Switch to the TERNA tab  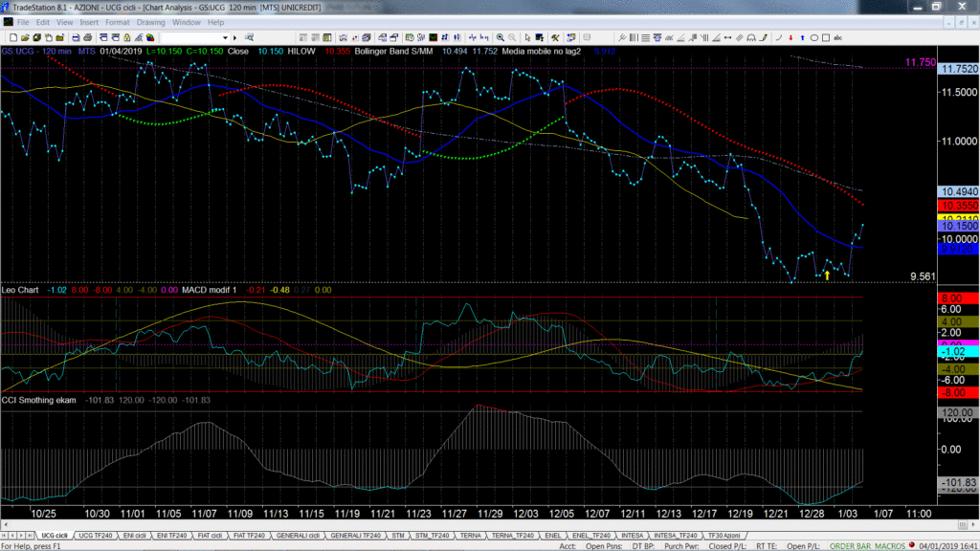(471, 536)
